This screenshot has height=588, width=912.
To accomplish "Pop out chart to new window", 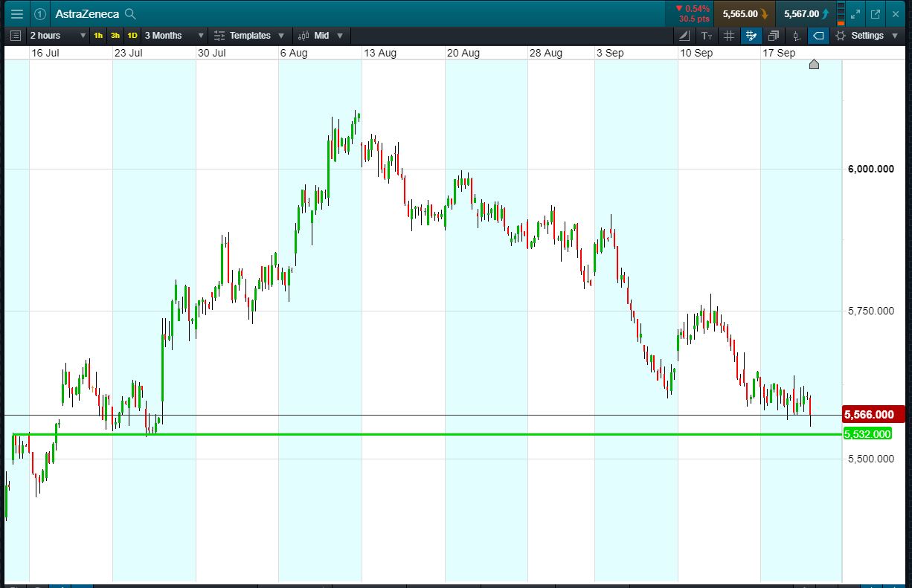I will tap(876, 13).
